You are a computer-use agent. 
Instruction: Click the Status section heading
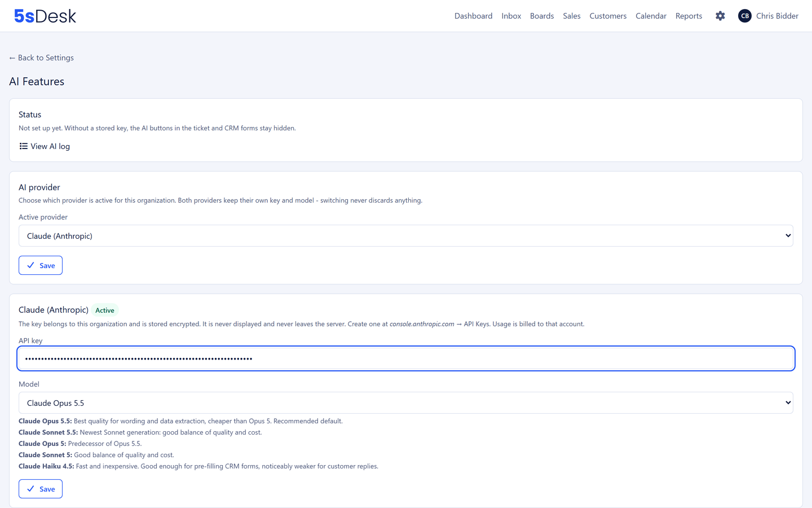30,115
